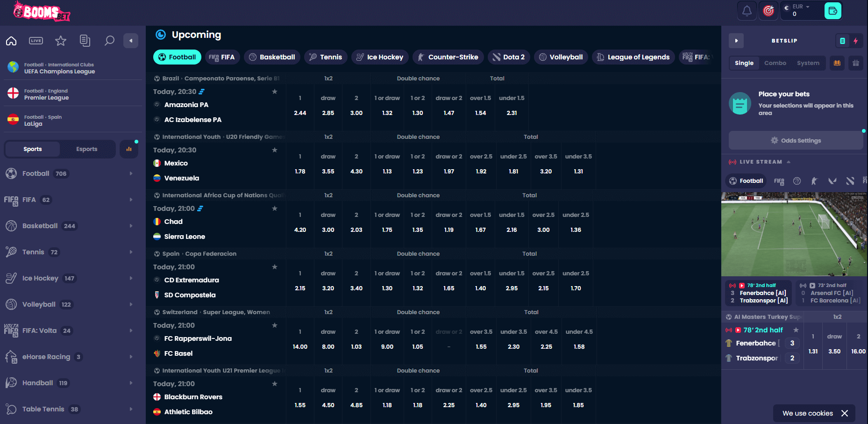Open England Premier League link
Image resolution: width=868 pixels, height=424 pixels.
pyautogui.click(x=73, y=94)
